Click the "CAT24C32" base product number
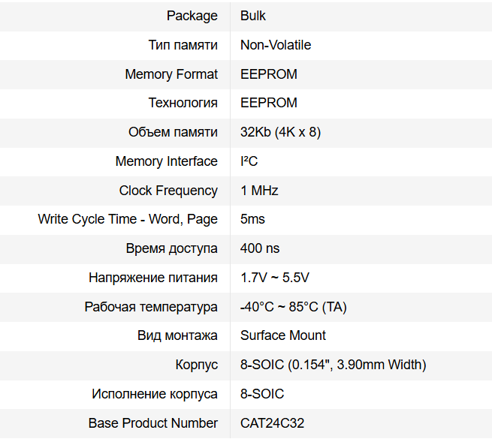Image resolution: width=492 pixels, height=448 pixels. 272,423
